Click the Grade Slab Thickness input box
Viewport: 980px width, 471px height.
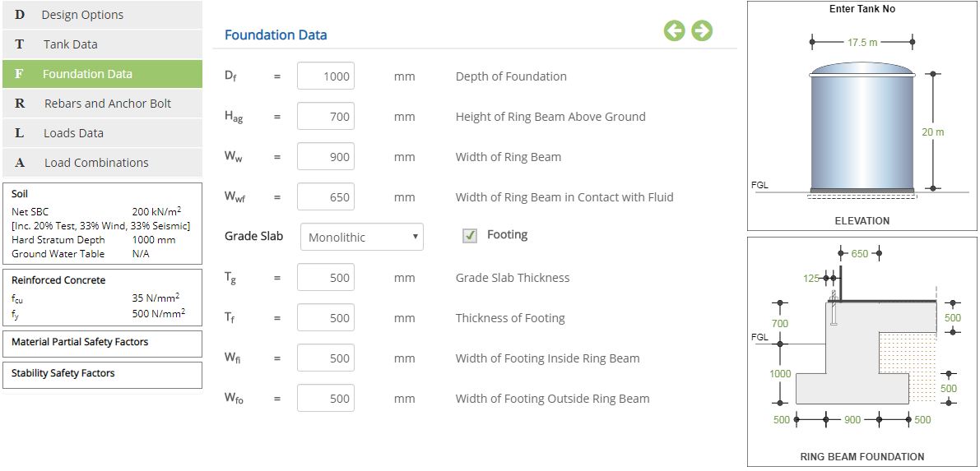tap(326, 278)
